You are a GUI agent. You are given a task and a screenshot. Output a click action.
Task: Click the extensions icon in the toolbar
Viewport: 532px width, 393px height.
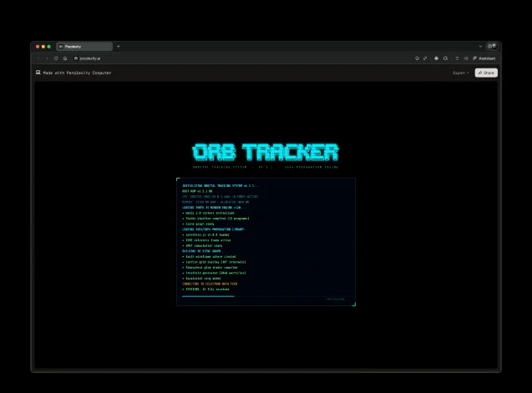click(x=445, y=58)
